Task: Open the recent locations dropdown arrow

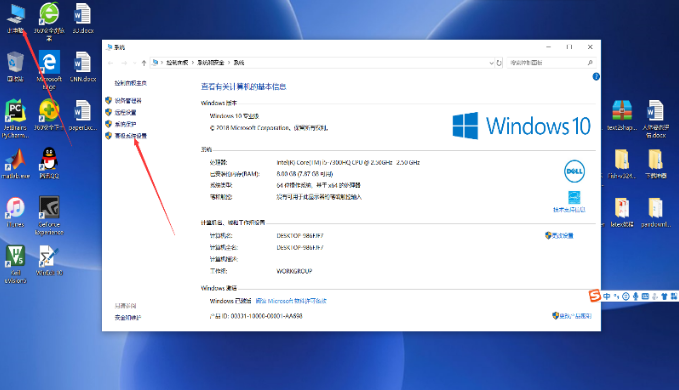Action: pos(135,63)
